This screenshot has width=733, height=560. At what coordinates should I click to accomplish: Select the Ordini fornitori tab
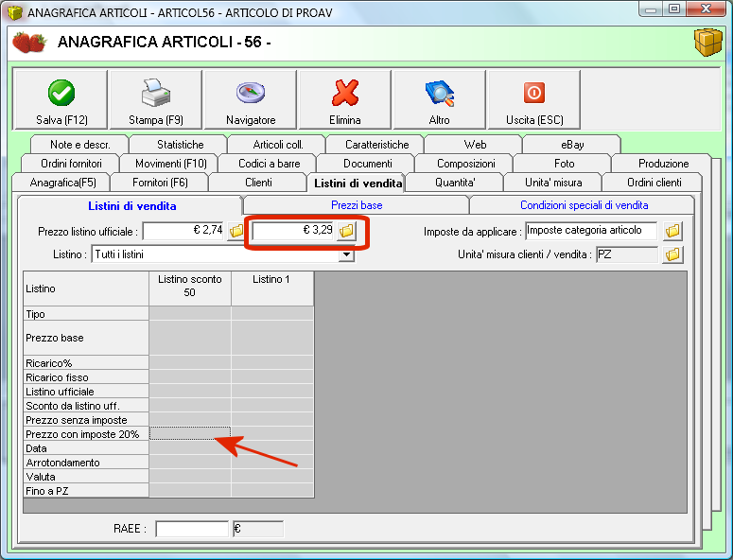click(71, 164)
